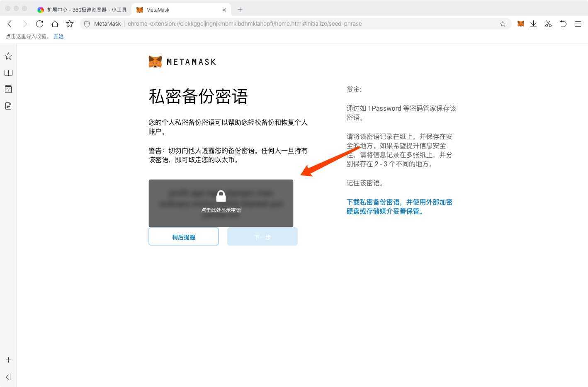The height and width of the screenshot is (387, 588).
Task: Click the scissors screenshot tool icon
Action: click(x=548, y=24)
